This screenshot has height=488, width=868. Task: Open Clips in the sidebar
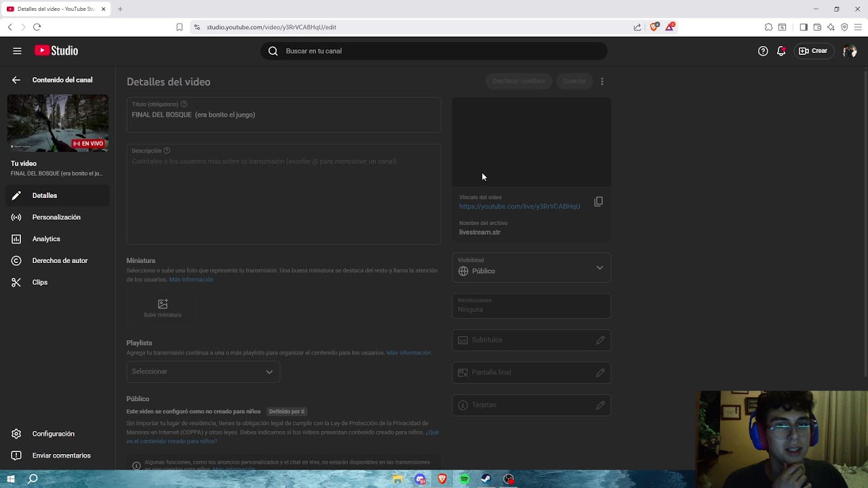[x=58, y=282]
